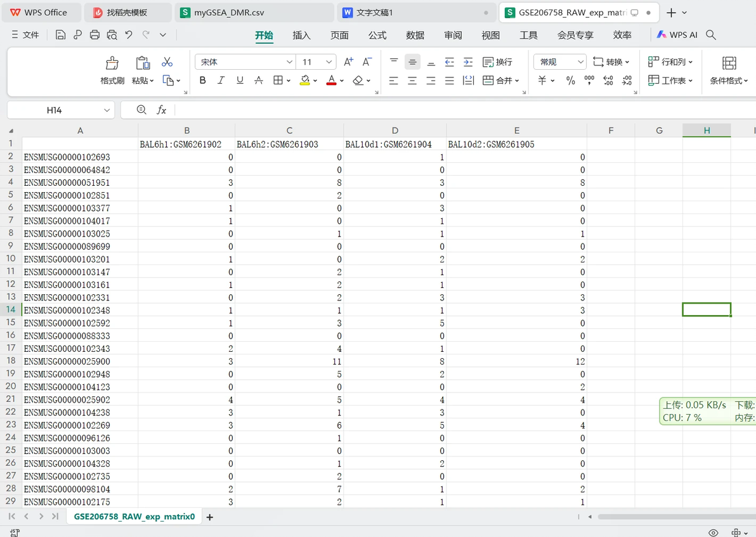Select cell A14 ENSMUSG00000102348
This screenshot has width=756, height=537.
[x=80, y=310]
